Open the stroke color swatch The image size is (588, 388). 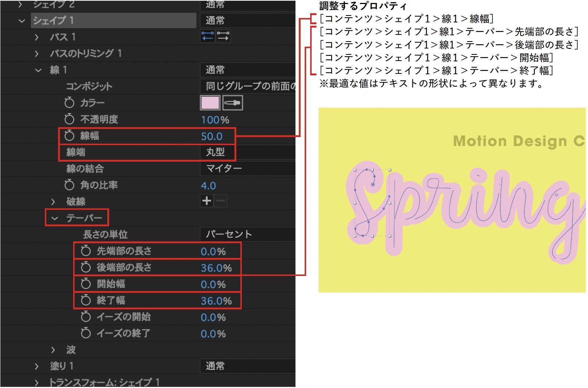click(210, 103)
